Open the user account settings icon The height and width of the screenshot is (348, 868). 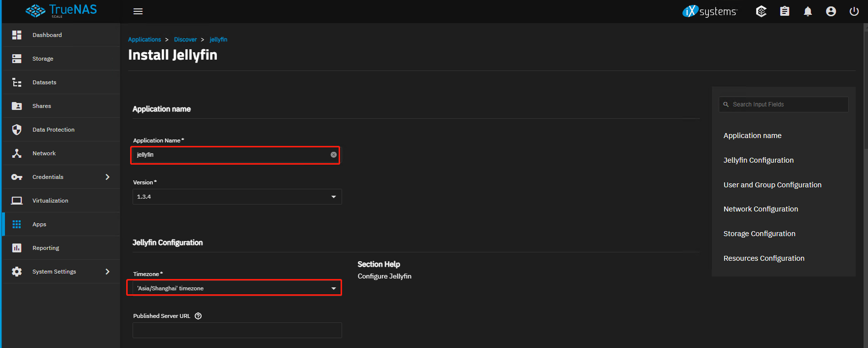click(831, 11)
